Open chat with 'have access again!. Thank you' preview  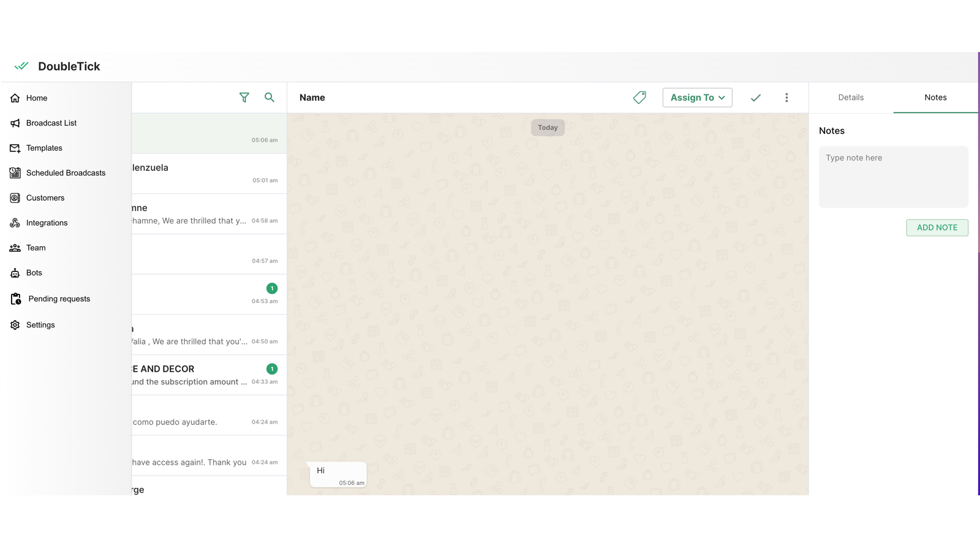209,456
